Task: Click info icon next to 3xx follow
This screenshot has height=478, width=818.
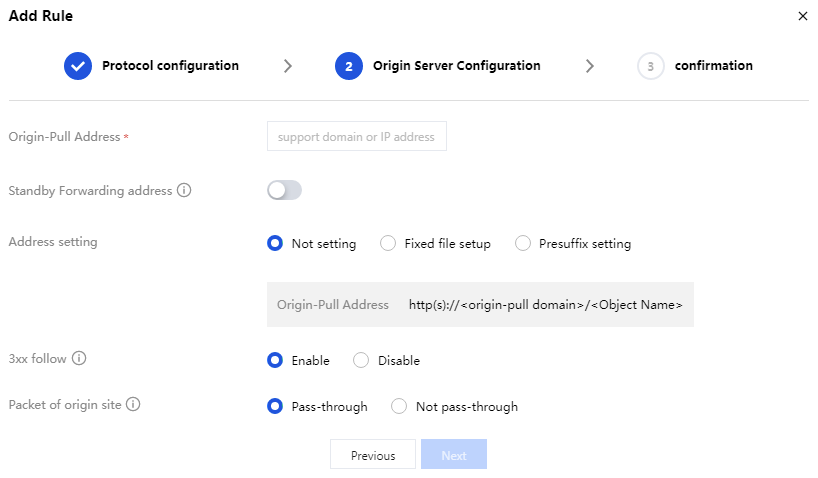Action: (x=79, y=358)
